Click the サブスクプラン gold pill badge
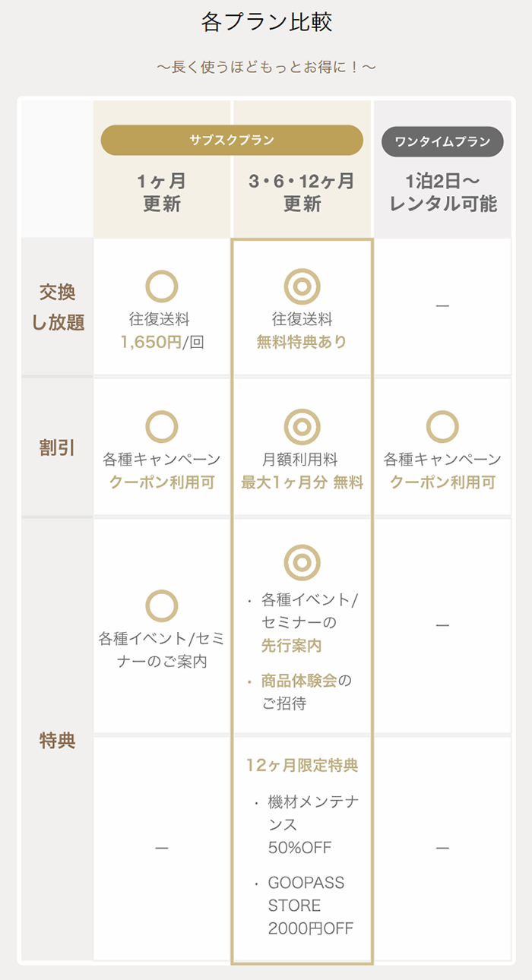 232,140
